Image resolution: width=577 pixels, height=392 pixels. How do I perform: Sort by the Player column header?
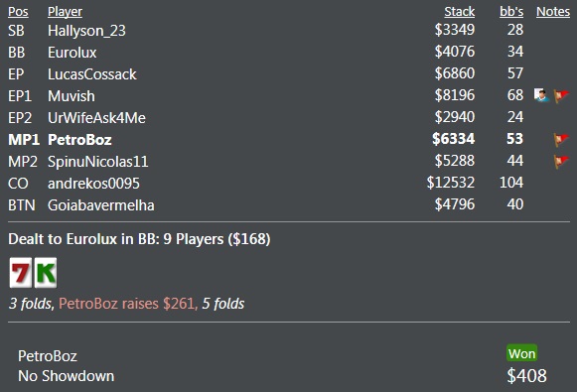tap(65, 11)
